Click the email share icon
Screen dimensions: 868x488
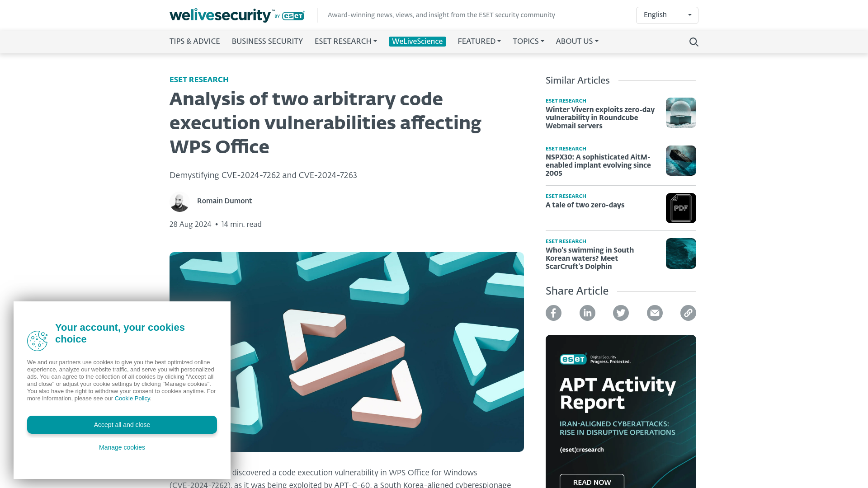click(x=655, y=313)
